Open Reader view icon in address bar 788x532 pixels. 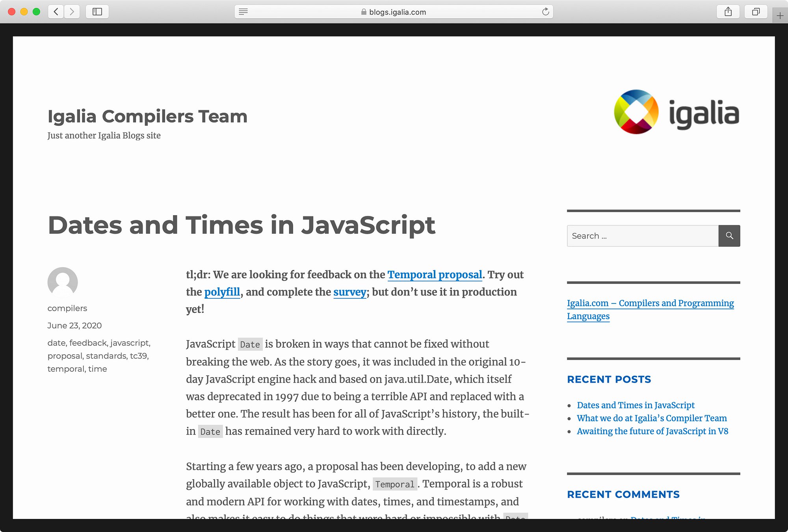click(x=243, y=12)
